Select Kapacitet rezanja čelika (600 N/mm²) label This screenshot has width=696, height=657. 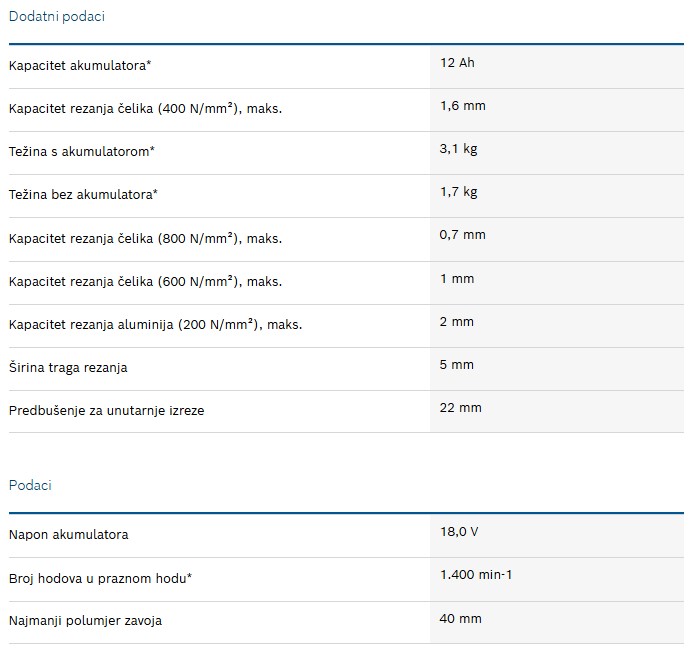145,282
